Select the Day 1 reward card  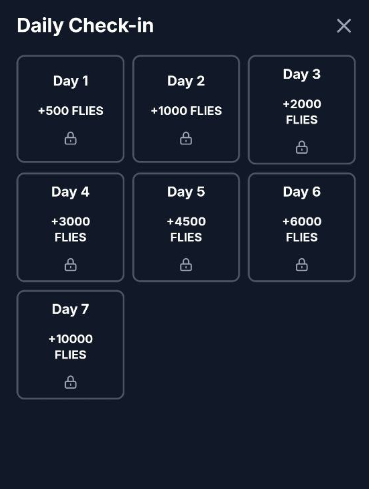pyautogui.click(x=70, y=109)
